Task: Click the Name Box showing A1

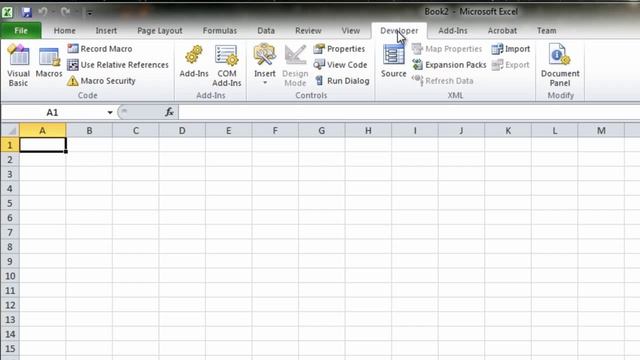Action: click(53, 112)
